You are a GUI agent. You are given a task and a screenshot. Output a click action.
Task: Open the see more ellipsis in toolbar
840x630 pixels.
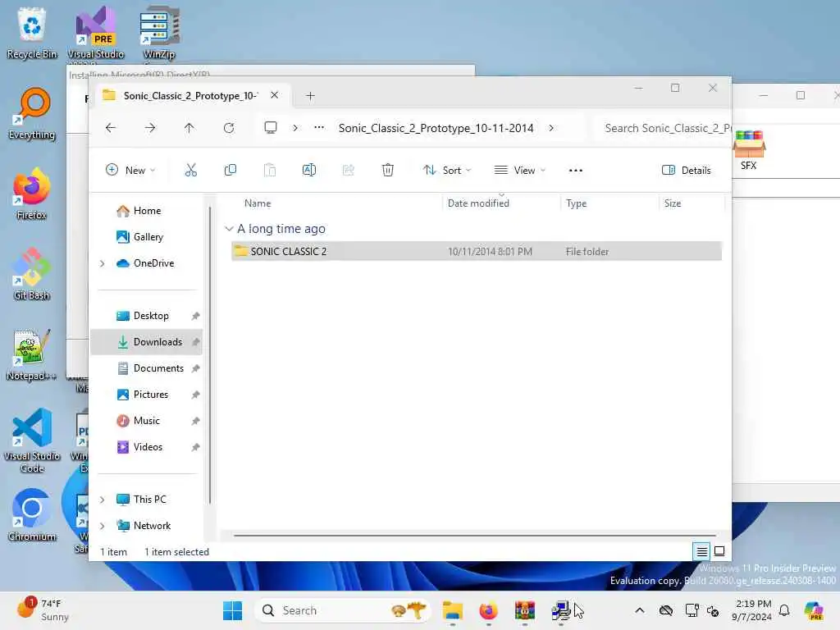pyautogui.click(x=576, y=171)
